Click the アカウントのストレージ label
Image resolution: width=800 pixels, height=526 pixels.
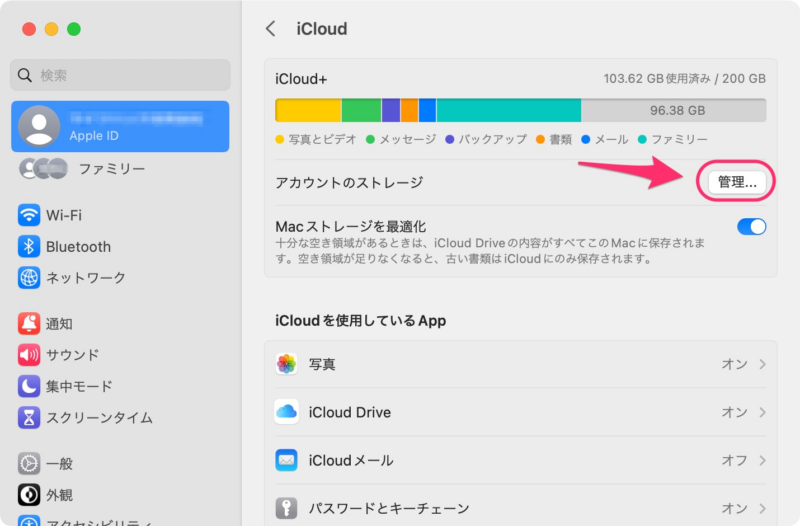click(349, 182)
